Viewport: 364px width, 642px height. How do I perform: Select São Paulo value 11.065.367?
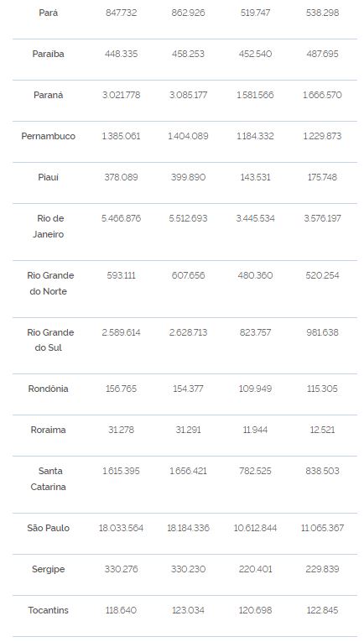(x=322, y=528)
